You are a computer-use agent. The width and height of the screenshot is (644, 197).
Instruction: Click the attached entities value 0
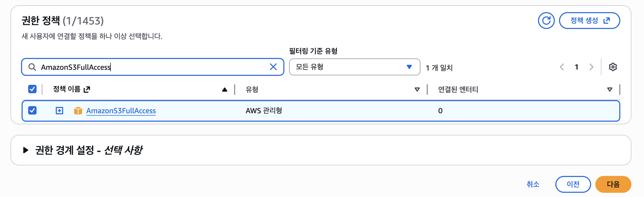click(x=440, y=111)
